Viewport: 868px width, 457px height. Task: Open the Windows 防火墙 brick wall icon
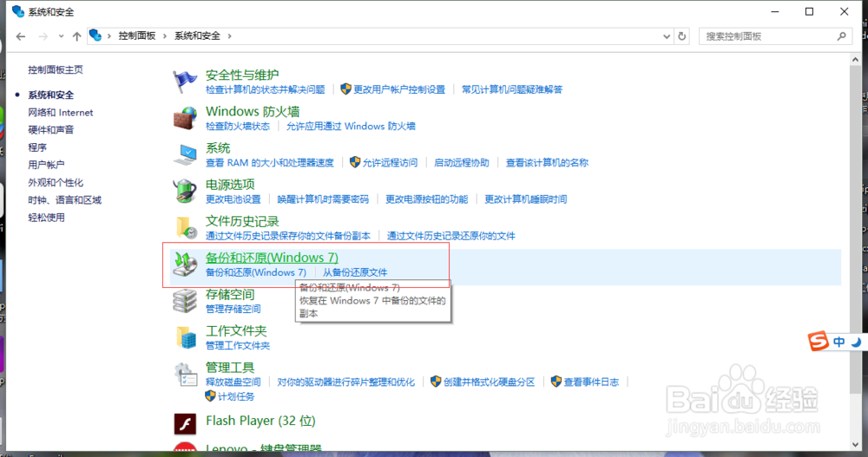pos(185,118)
